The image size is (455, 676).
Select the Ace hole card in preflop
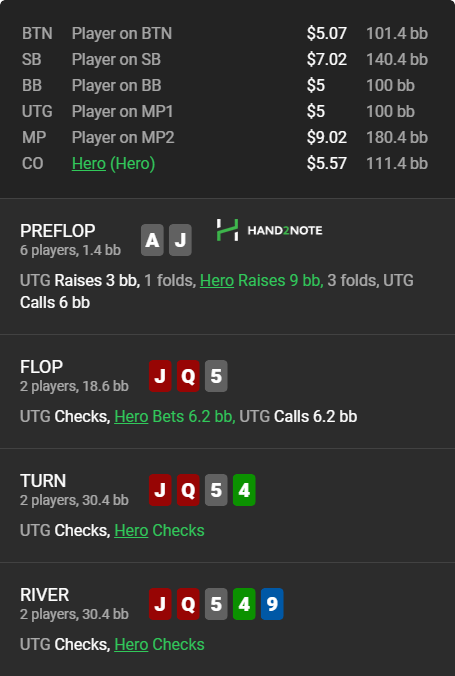[x=152, y=240]
